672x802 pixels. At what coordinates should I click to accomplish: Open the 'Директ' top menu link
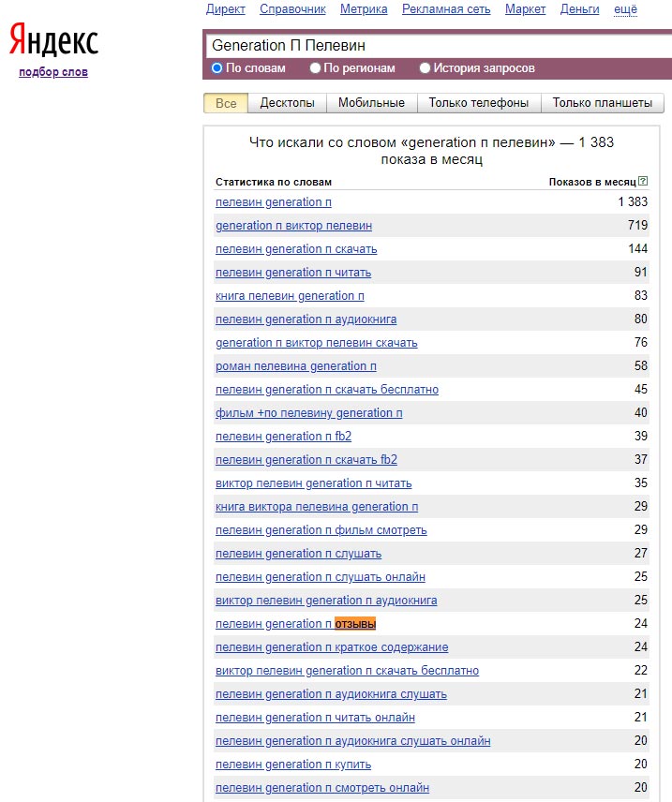225,9
